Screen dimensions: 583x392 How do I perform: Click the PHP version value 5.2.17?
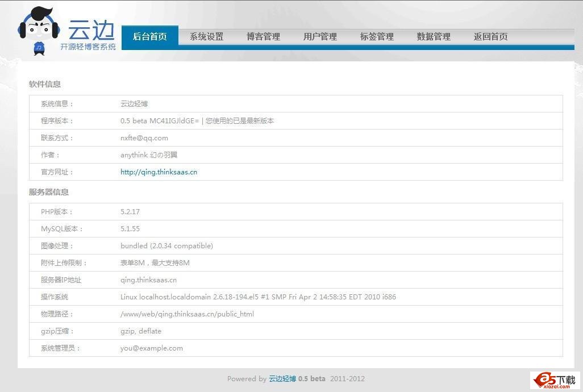(130, 212)
